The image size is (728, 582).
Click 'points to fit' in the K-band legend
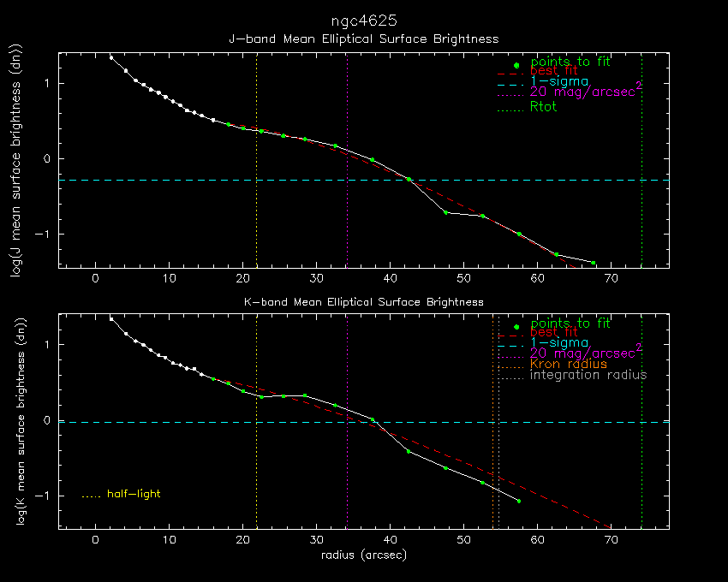click(570, 323)
